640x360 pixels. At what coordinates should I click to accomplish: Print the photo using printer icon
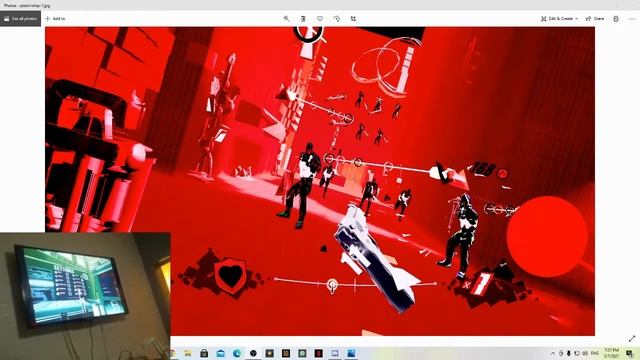point(616,19)
